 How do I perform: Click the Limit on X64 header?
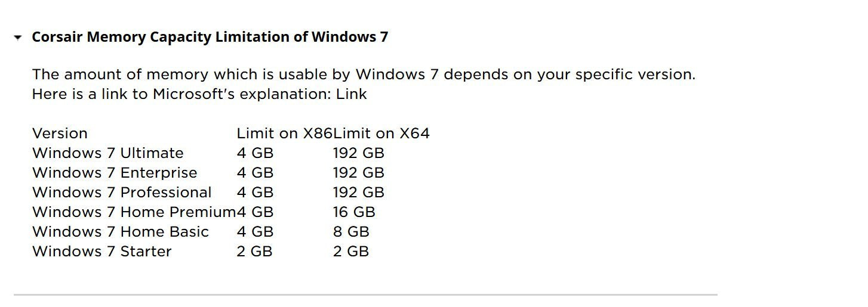[381, 133]
